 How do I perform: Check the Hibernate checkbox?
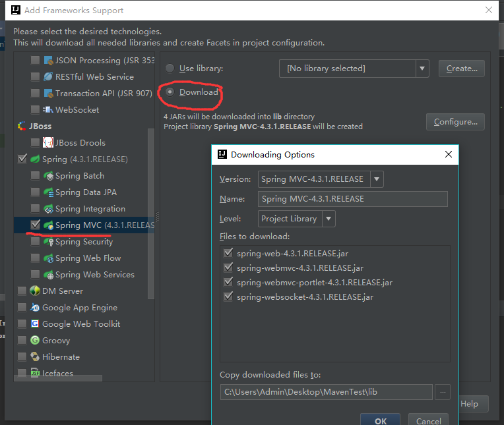click(22, 356)
